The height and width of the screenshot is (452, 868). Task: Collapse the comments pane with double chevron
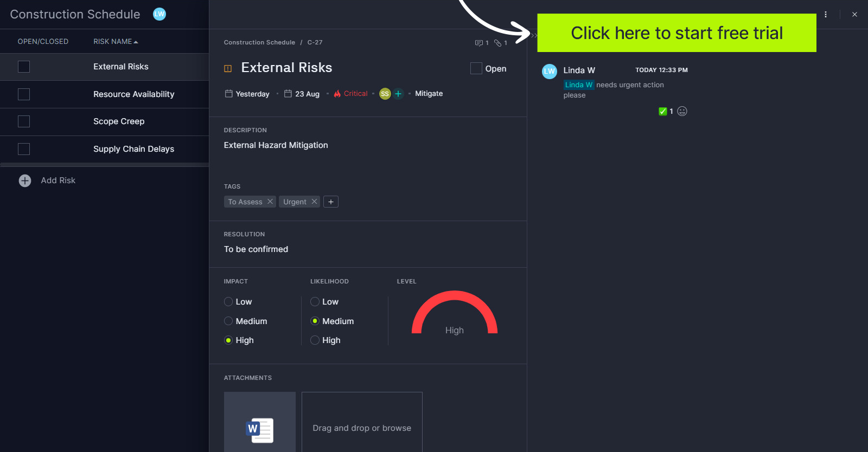pyautogui.click(x=534, y=35)
